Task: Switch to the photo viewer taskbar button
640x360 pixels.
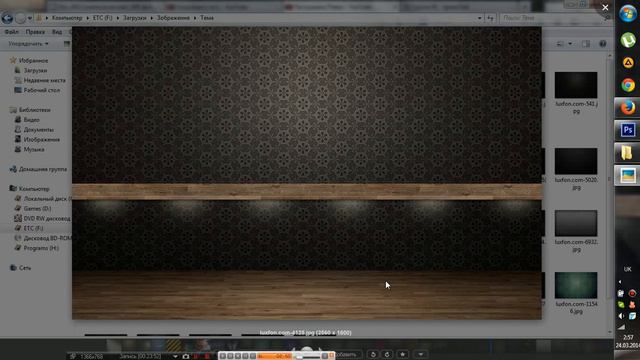Action: pyautogui.click(x=627, y=175)
